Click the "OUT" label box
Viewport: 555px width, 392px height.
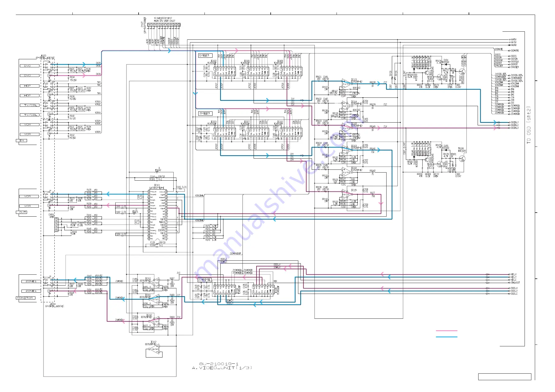tap(21, 212)
